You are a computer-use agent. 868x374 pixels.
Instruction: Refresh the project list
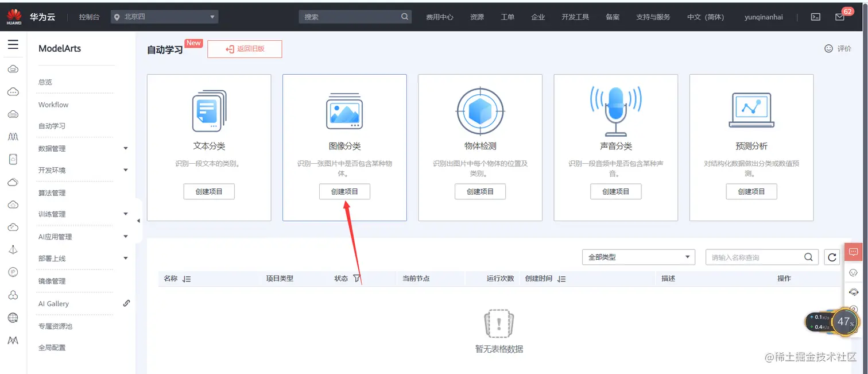832,257
